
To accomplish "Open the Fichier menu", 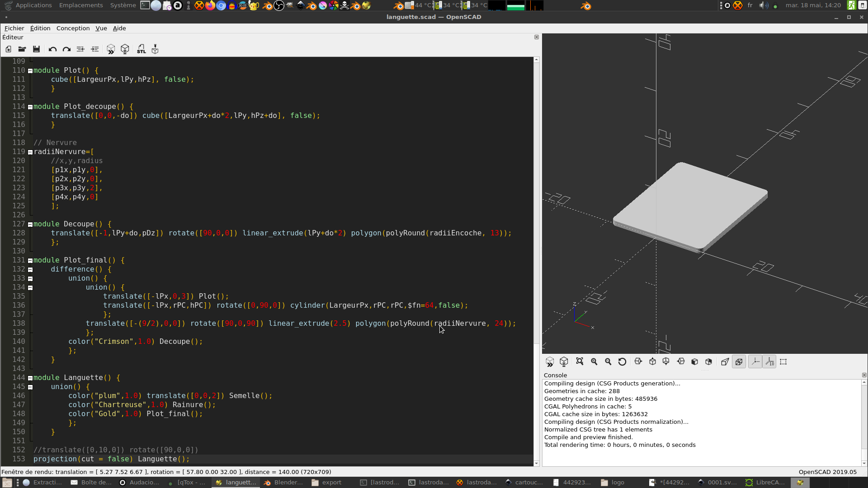I will pos(14,28).
